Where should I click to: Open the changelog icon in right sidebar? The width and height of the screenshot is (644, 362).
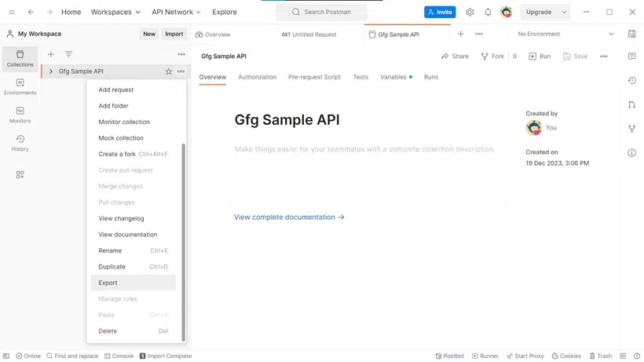(x=631, y=80)
